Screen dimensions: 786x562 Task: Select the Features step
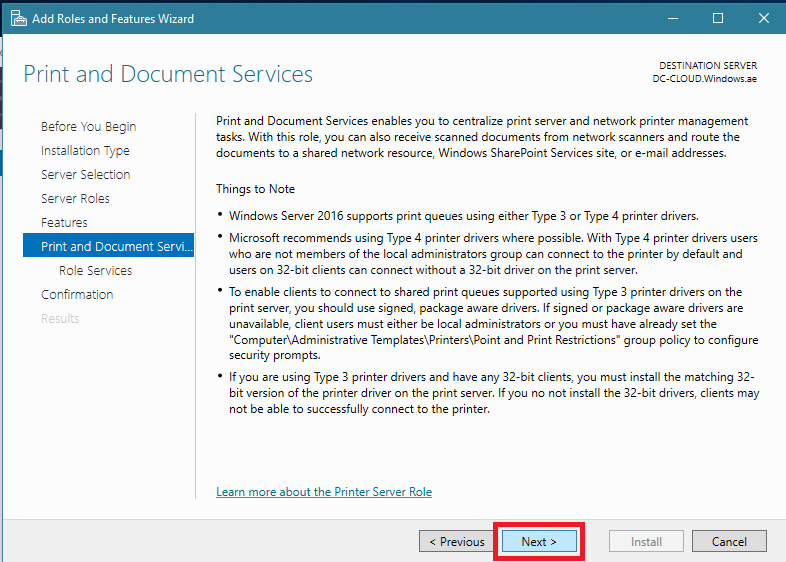tap(64, 223)
